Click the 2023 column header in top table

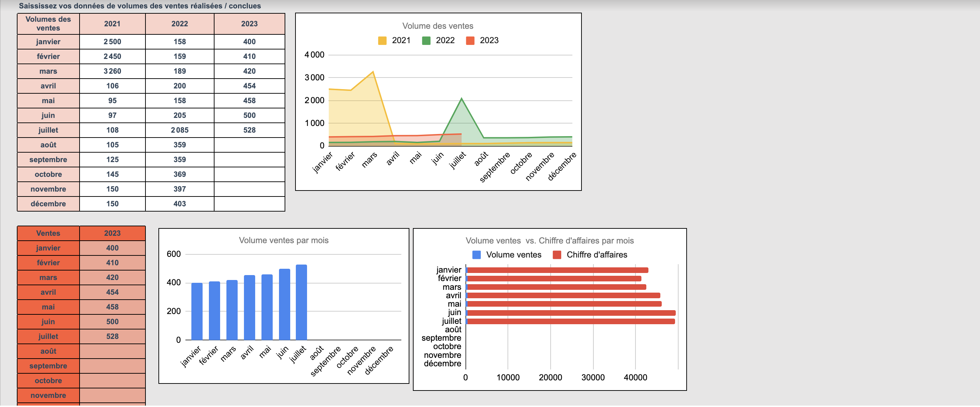click(249, 24)
